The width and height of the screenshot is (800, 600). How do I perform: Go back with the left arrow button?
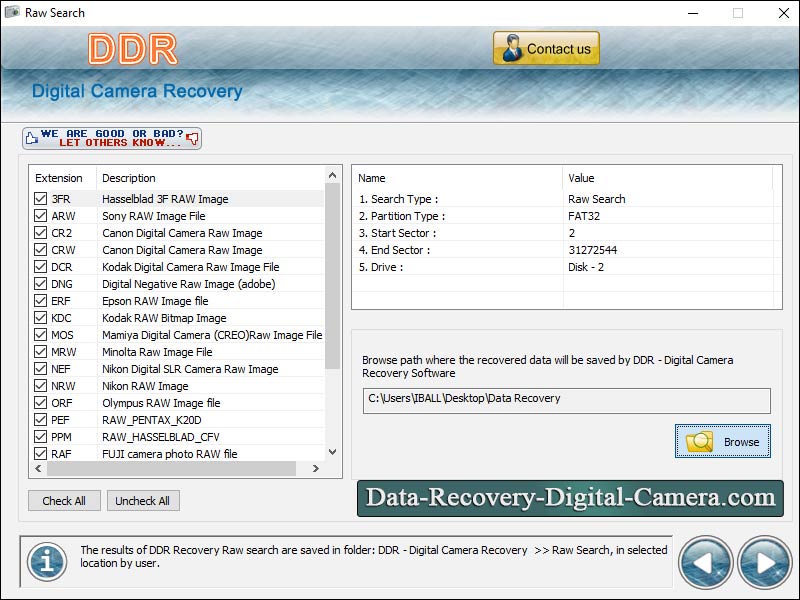[x=706, y=562]
